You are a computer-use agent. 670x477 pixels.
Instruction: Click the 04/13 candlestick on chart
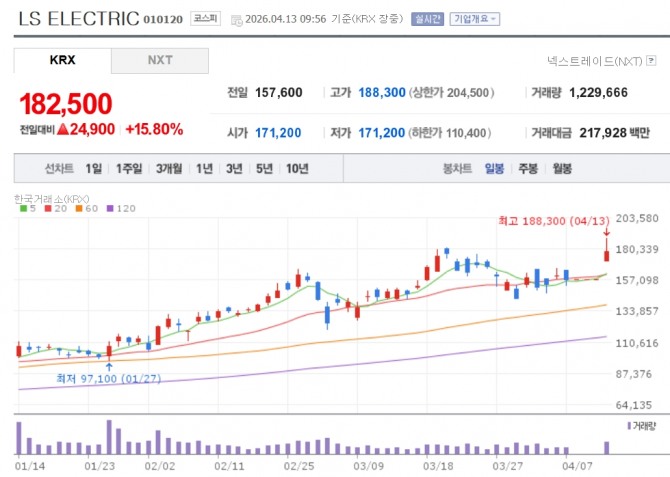click(606, 250)
